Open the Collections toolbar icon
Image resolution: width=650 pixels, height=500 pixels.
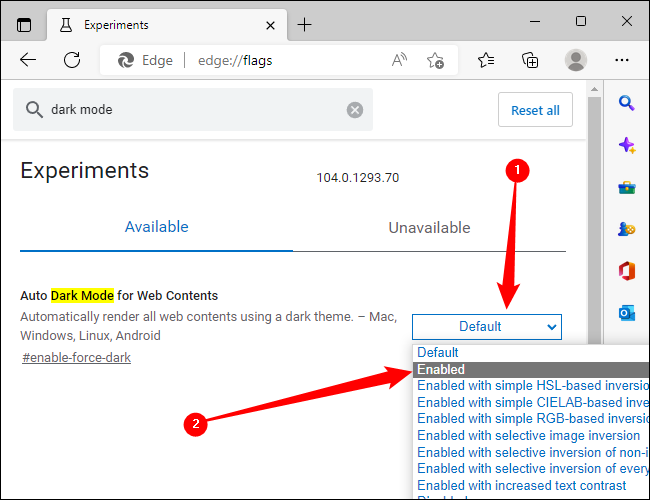(x=530, y=60)
